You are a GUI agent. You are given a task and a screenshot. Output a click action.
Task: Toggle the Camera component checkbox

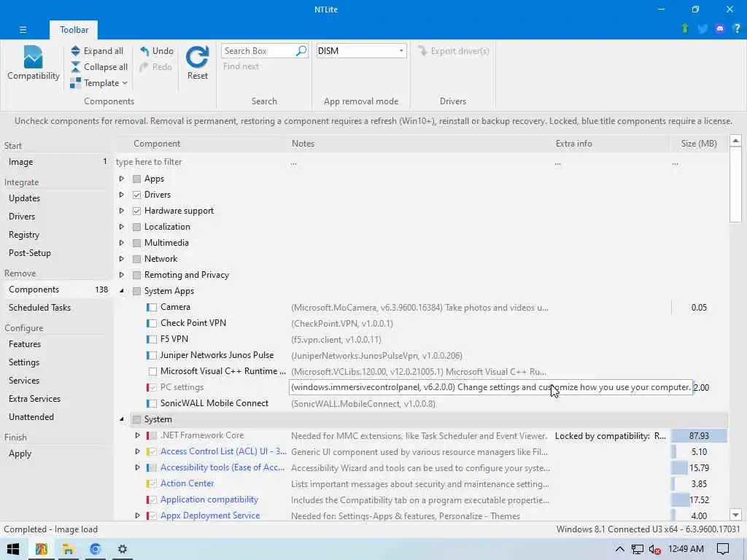[x=152, y=307]
